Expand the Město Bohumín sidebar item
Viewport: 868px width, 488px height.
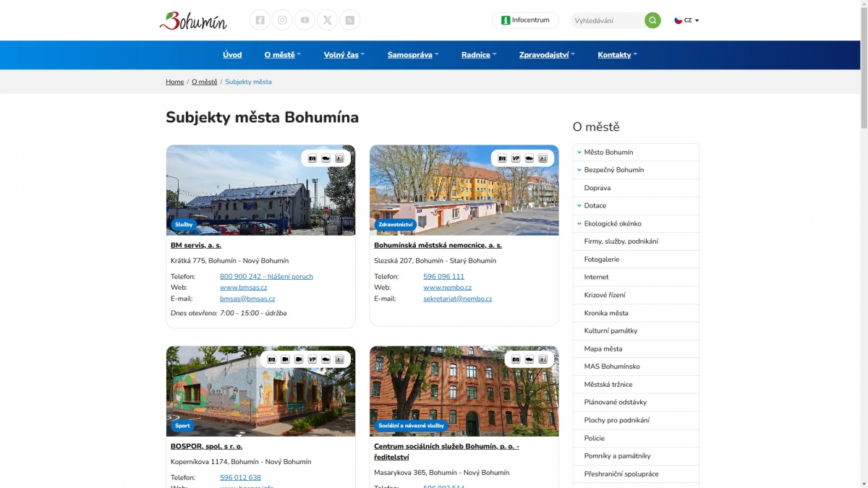coord(579,153)
